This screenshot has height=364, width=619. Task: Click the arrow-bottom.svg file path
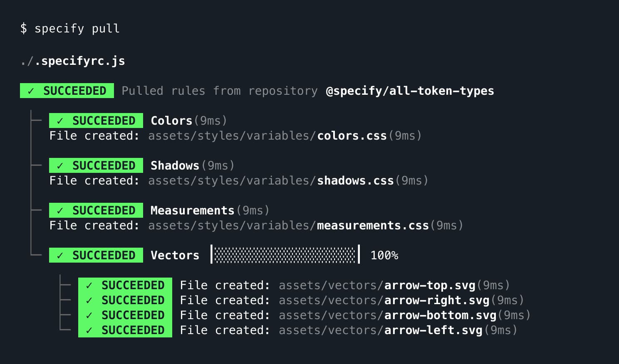tap(388, 315)
